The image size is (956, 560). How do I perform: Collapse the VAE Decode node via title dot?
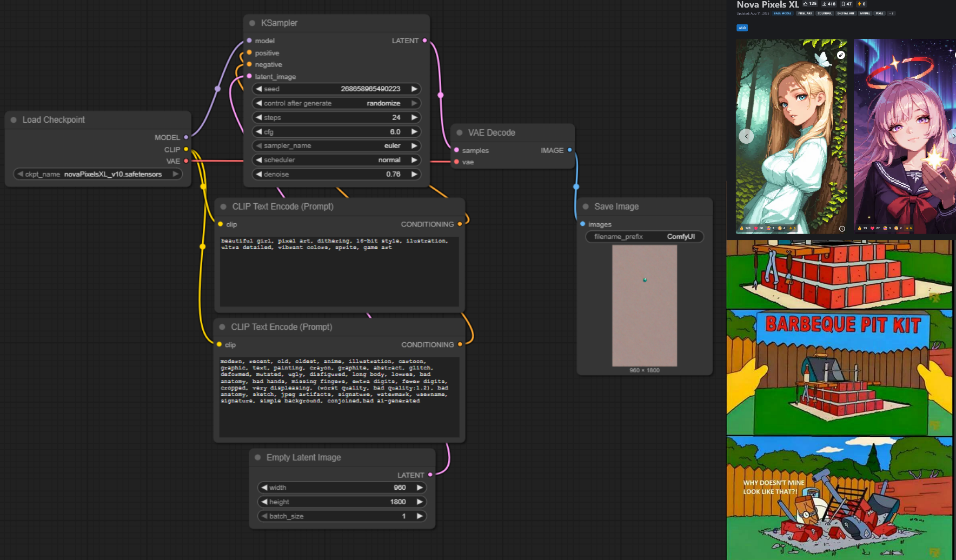point(459,132)
